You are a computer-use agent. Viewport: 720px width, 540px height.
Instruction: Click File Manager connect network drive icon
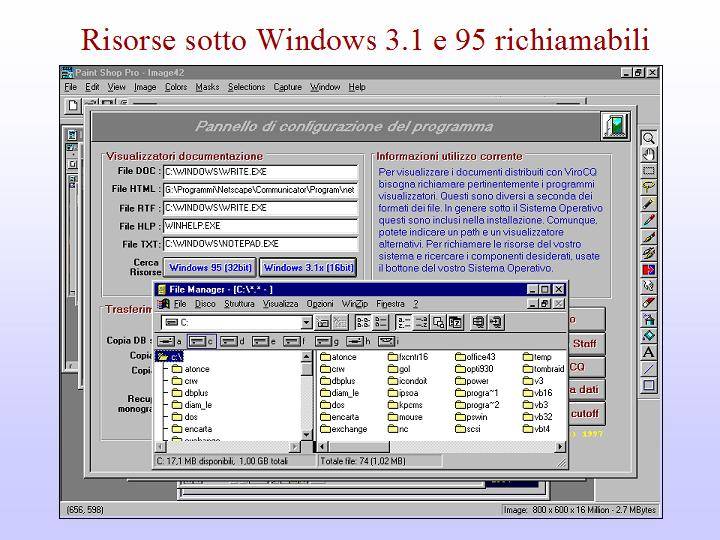pyautogui.click(x=323, y=322)
